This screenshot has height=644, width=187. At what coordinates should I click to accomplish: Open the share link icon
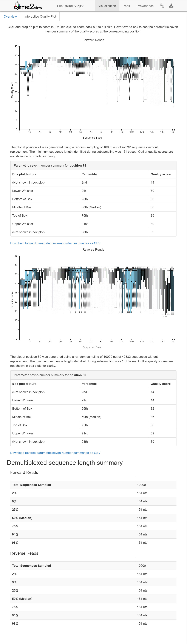162,6
